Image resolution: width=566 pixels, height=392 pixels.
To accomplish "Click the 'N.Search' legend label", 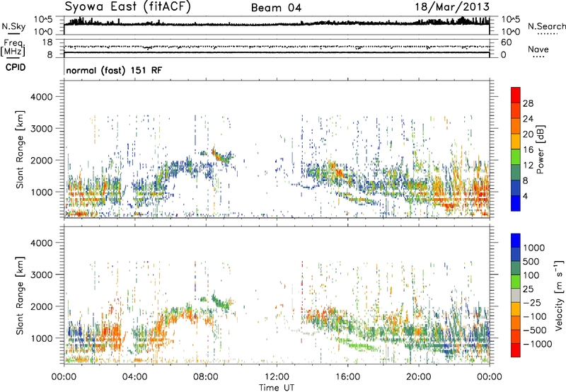I will (546, 26).
